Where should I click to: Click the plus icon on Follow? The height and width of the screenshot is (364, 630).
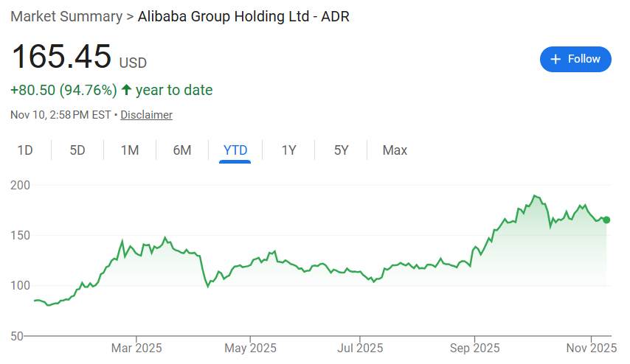click(x=556, y=59)
